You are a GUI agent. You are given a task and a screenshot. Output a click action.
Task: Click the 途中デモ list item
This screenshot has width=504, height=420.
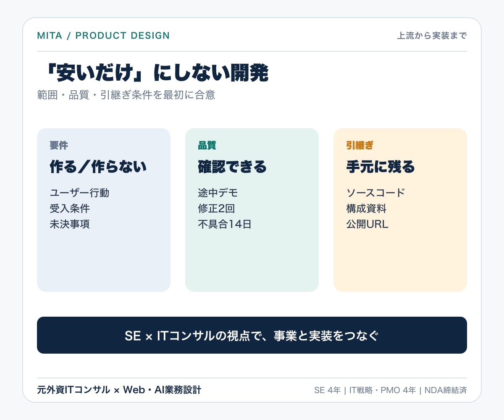[x=218, y=193]
